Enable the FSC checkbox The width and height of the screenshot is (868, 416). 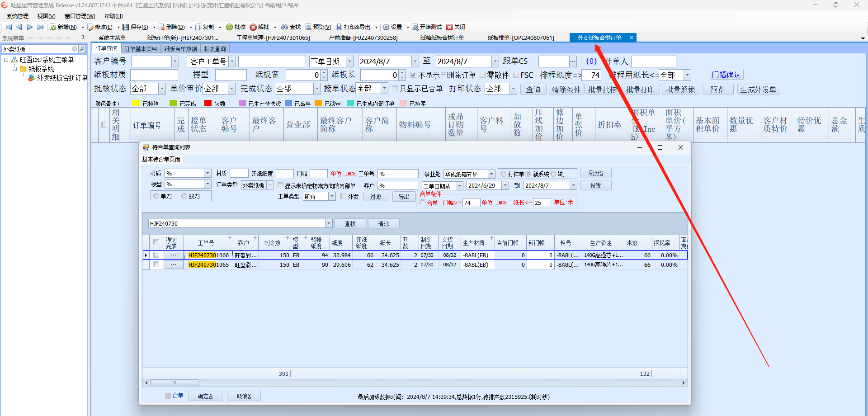[x=516, y=75]
